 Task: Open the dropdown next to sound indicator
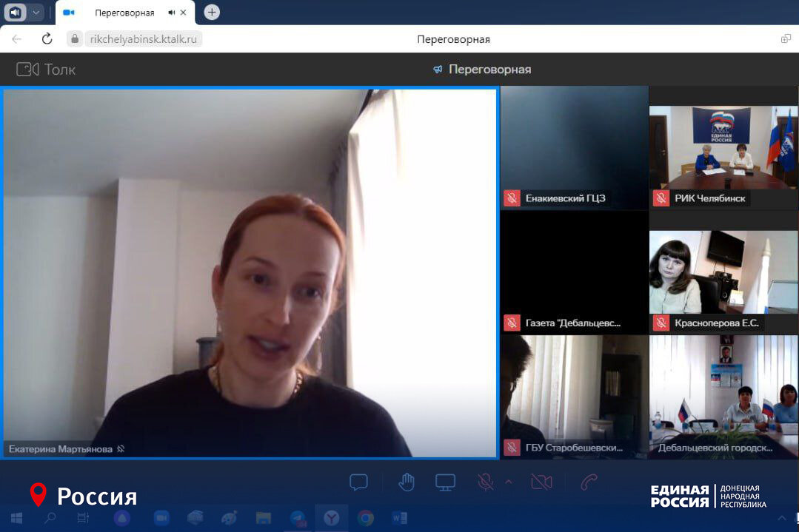tap(36, 13)
